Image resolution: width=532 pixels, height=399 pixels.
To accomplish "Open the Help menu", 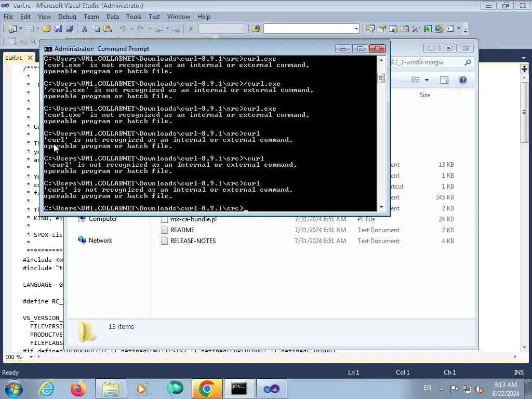I will click(x=204, y=17).
